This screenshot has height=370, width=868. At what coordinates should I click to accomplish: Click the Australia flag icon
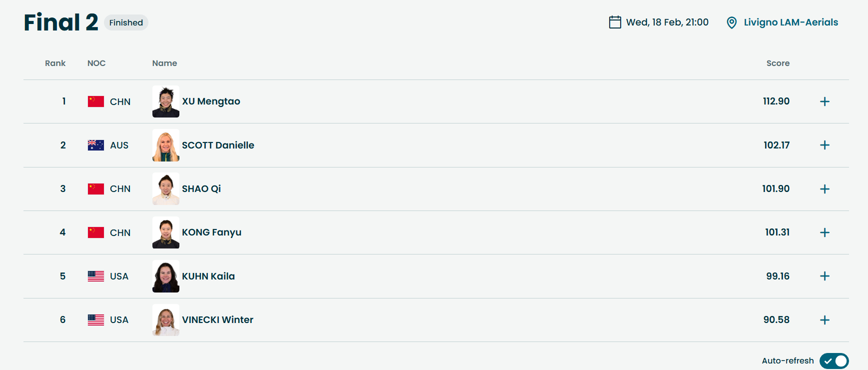(x=96, y=145)
